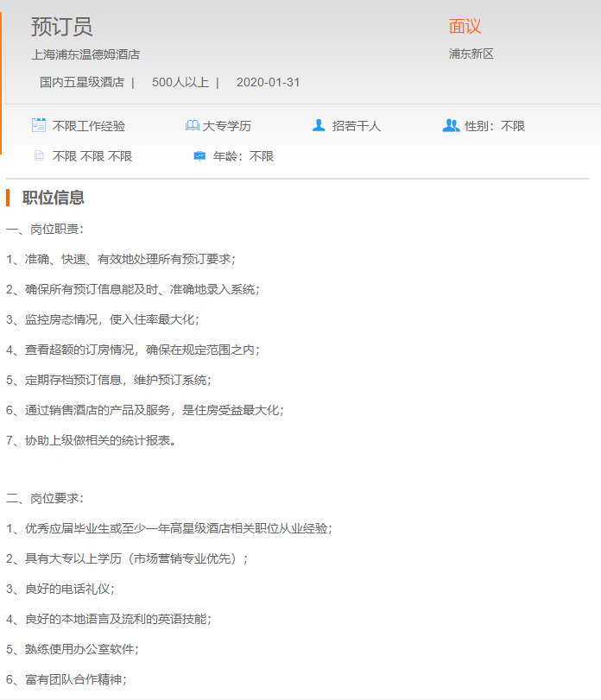Click the calendar icon beside 不限工作经验

tap(39, 125)
